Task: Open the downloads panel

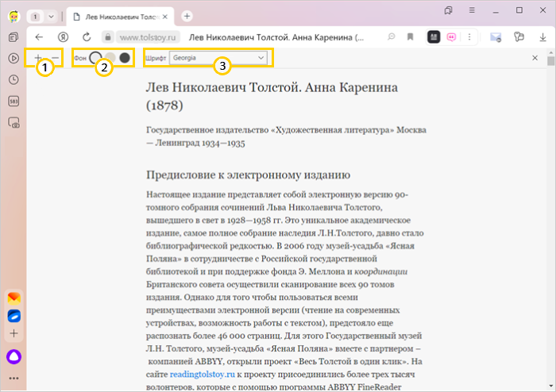Action: (x=542, y=37)
